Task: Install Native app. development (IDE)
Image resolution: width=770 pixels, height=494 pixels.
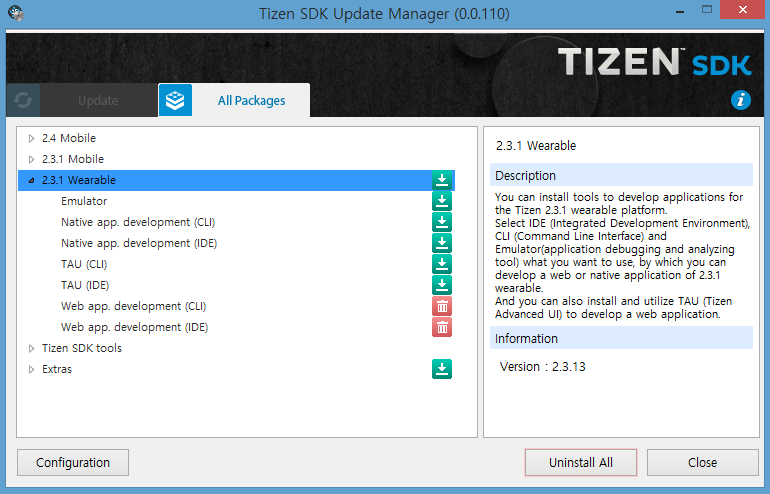Action: pyautogui.click(x=441, y=243)
